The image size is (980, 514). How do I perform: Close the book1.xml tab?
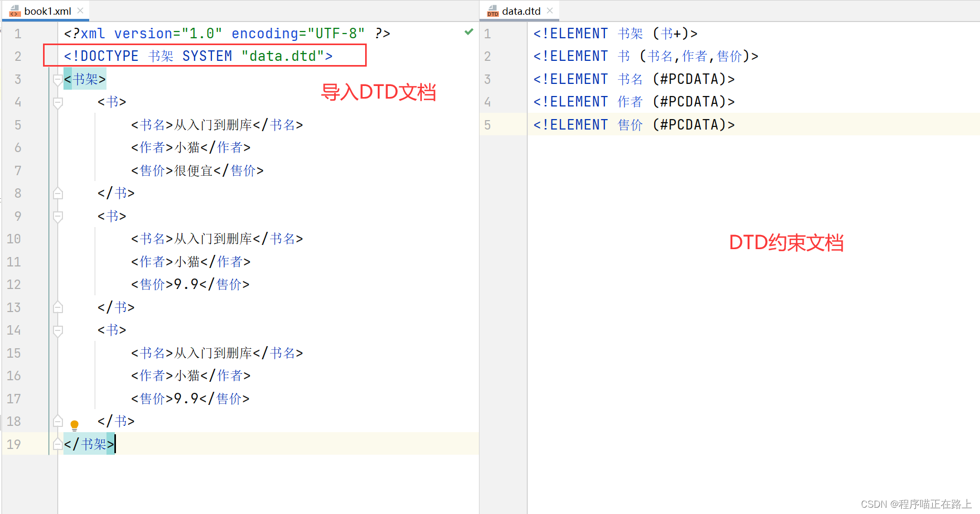pyautogui.click(x=80, y=10)
